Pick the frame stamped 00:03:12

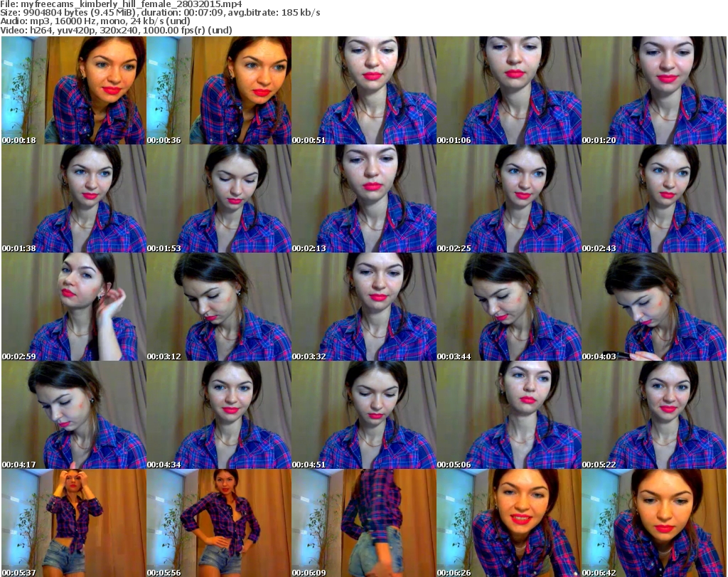[x=219, y=307]
